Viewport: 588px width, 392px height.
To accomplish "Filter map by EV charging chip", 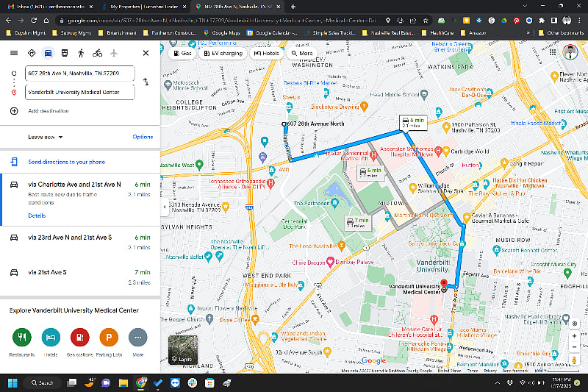I will [223, 53].
